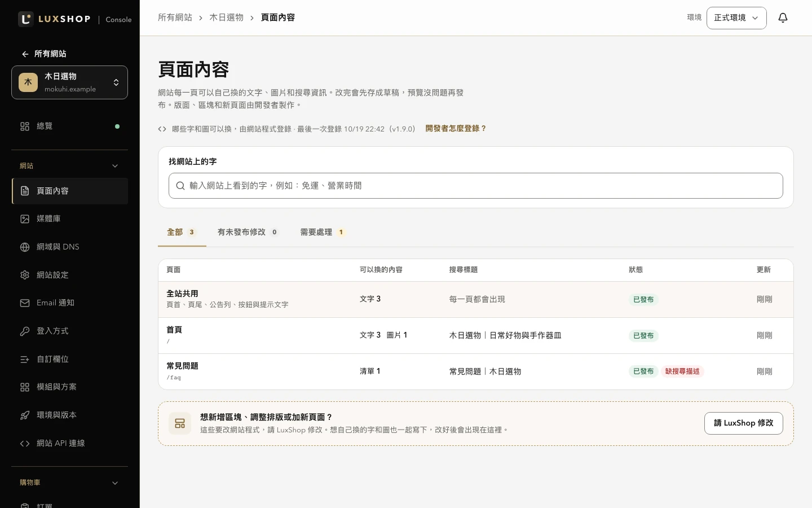Open the 正式環境 environment dropdown

click(x=736, y=18)
